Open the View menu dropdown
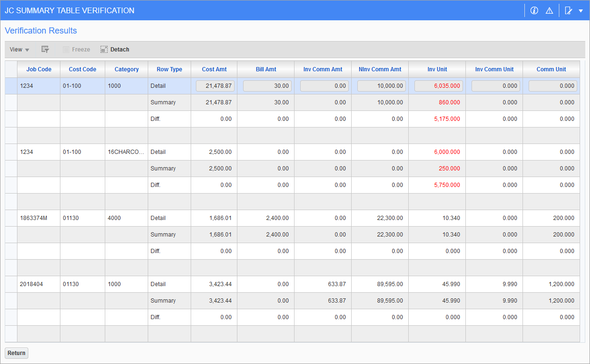 (19, 50)
